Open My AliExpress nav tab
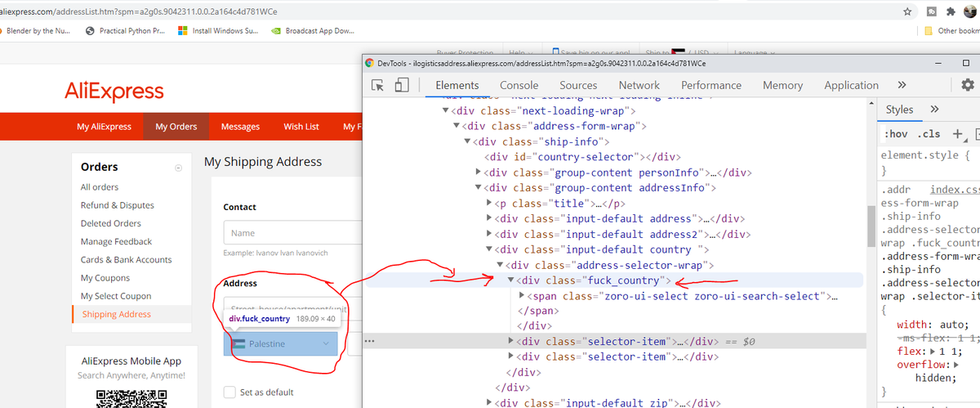Image resolution: width=980 pixels, height=408 pixels. tap(104, 127)
